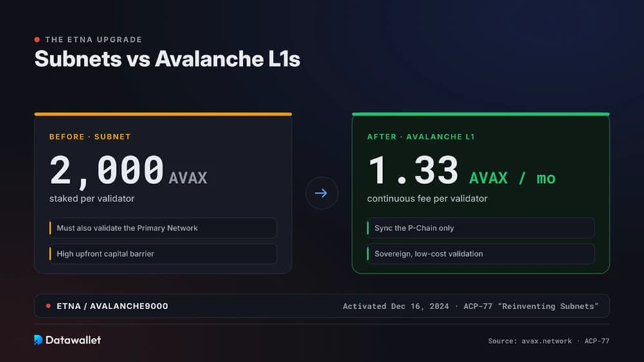Select the 'Subnets vs Avalanche L1s' headline
The width and height of the screenshot is (644, 362).
pyautogui.click(x=167, y=59)
